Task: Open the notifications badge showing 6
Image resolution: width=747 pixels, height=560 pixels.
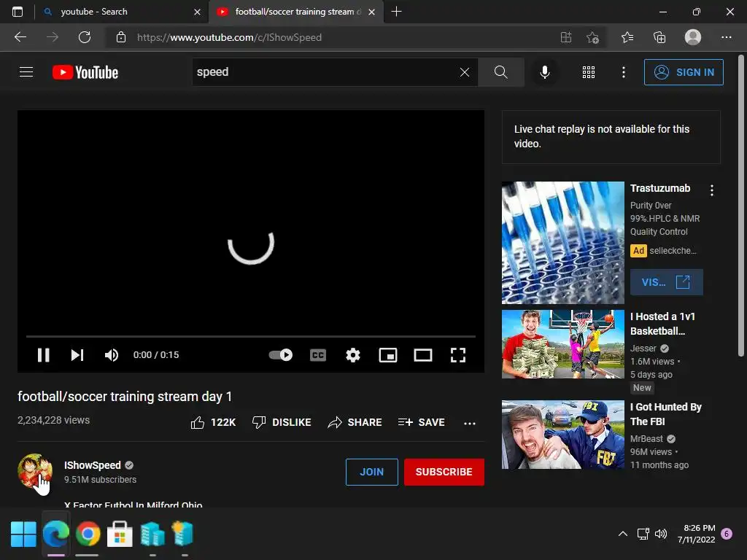Action: coord(727,534)
